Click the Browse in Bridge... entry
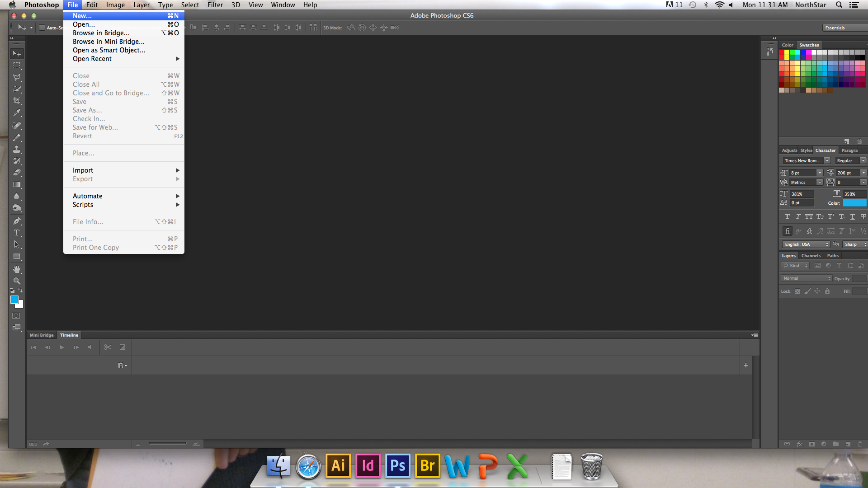Screen dimensions: 868x488 (x=124, y=33)
